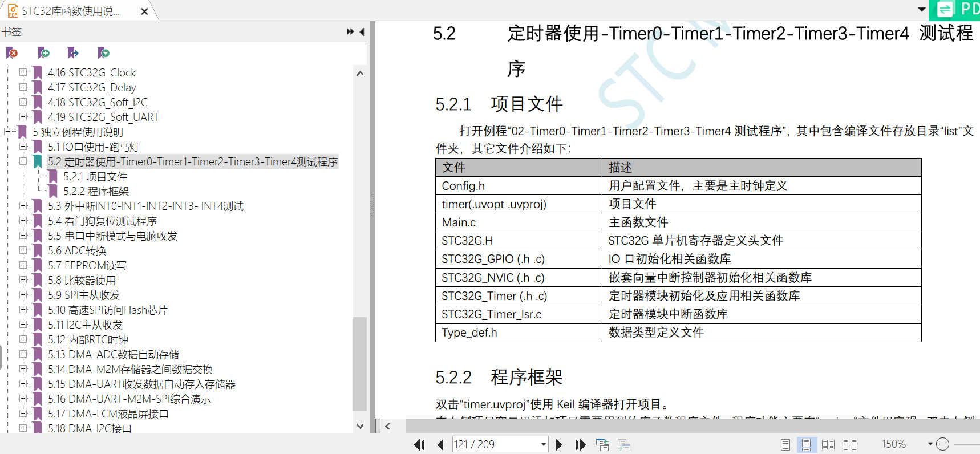
Task: Switch to facing pages view mode
Action: click(x=828, y=445)
